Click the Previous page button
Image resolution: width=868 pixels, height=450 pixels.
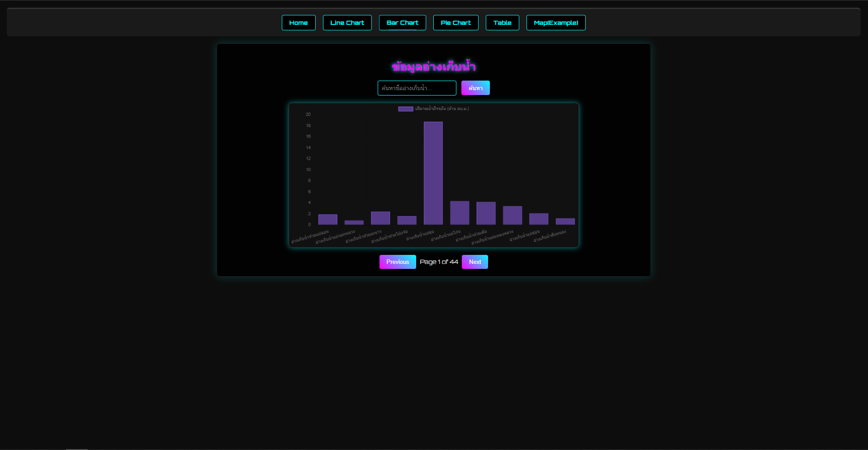click(397, 262)
